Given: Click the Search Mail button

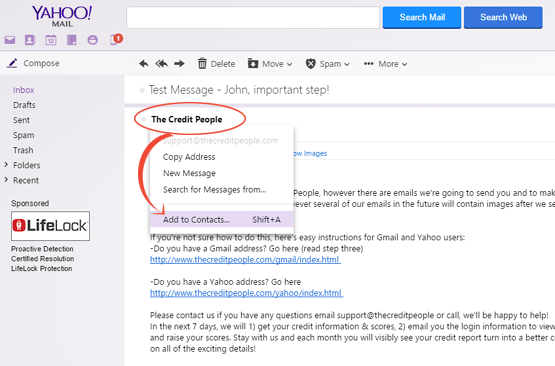Looking at the screenshot, I should 422,17.
